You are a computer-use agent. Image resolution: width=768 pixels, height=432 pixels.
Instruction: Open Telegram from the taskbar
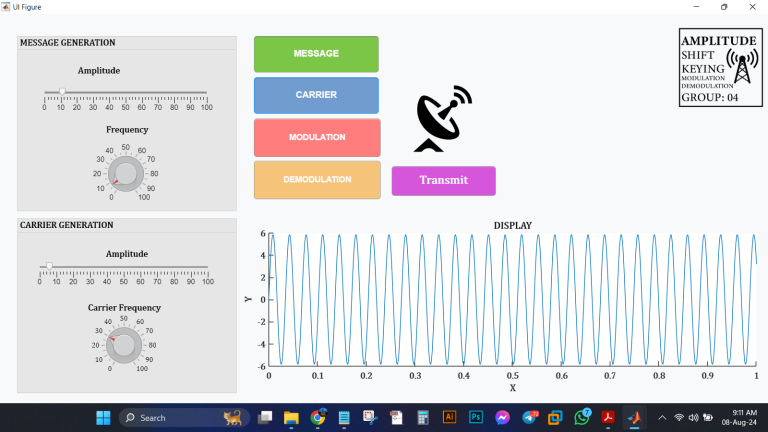pos(528,417)
